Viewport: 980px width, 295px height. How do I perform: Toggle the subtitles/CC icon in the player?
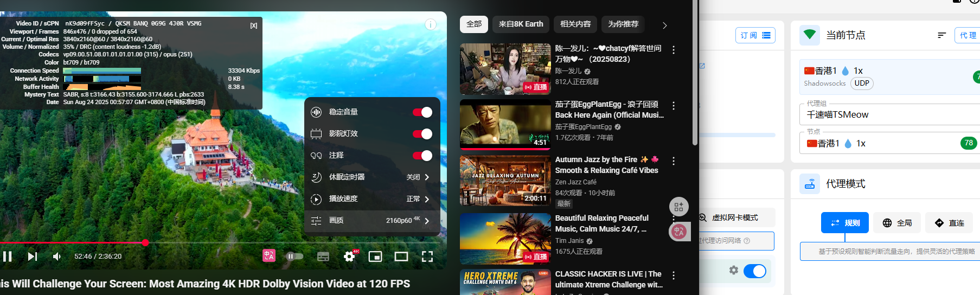[323, 256]
